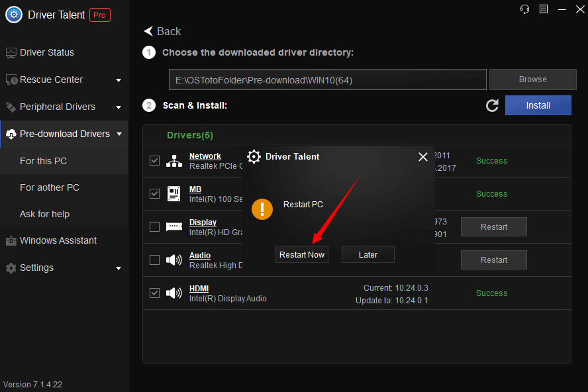
Task: Click the Pre-download Drivers cloud icon
Action: tap(11, 134)
